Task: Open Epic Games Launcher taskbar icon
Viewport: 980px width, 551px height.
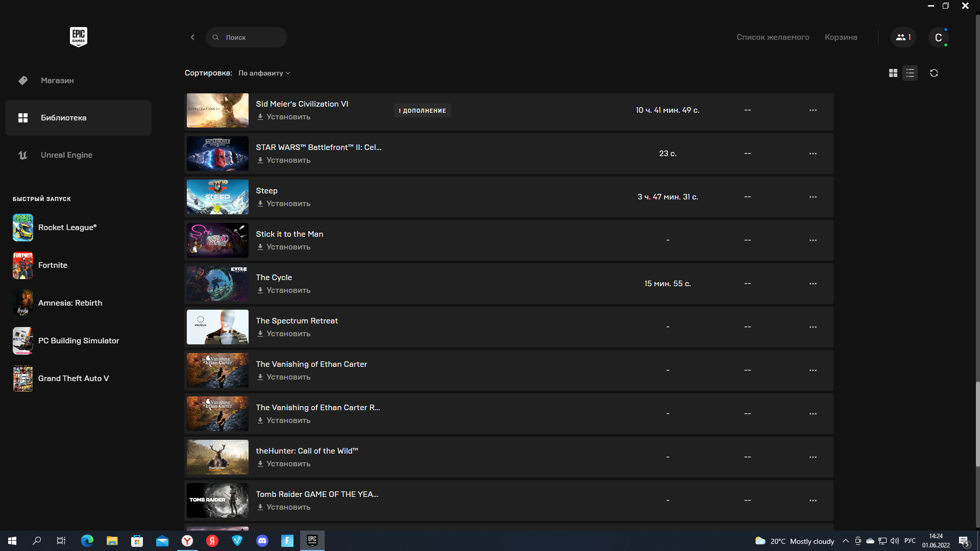Action: pyautogui.click(x=312, y=541)
